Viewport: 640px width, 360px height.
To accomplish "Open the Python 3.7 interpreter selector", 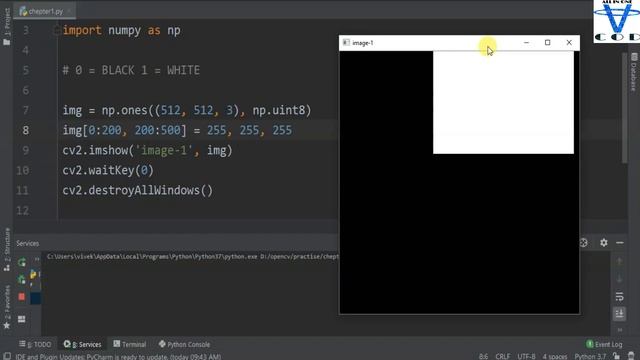I will coord(590,357).
